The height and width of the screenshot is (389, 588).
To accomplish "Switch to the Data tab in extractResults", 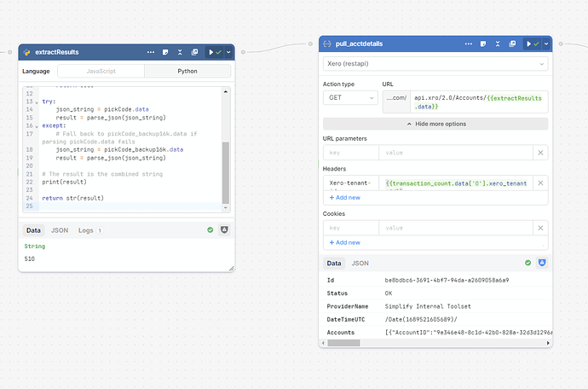I will (x=33, y=230).
